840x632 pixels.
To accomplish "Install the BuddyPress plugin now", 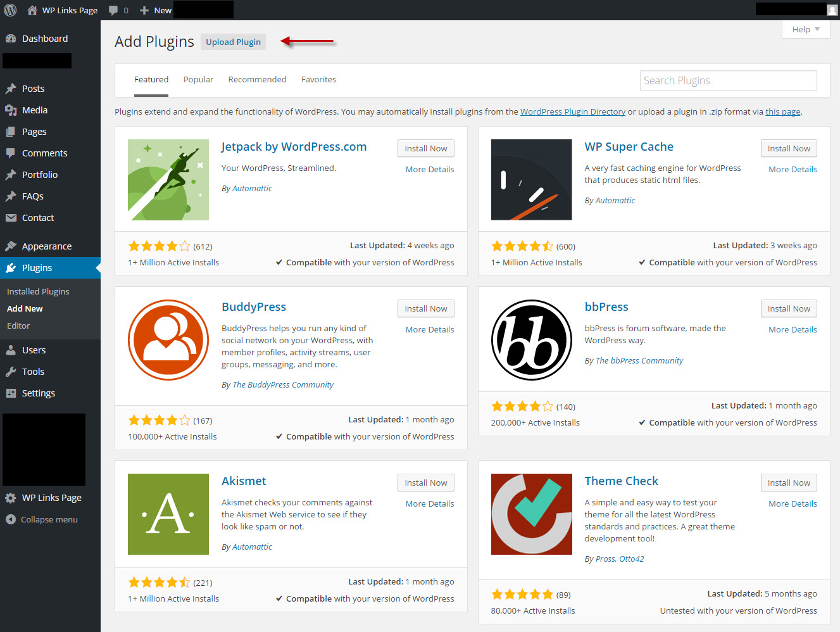I will coord(426,308).
